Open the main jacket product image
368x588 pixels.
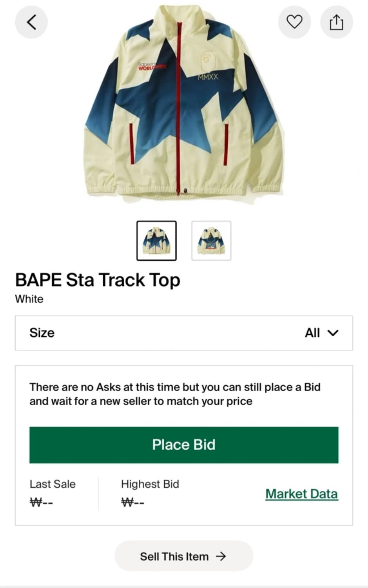pyautogui.click(x=184, y=102)
